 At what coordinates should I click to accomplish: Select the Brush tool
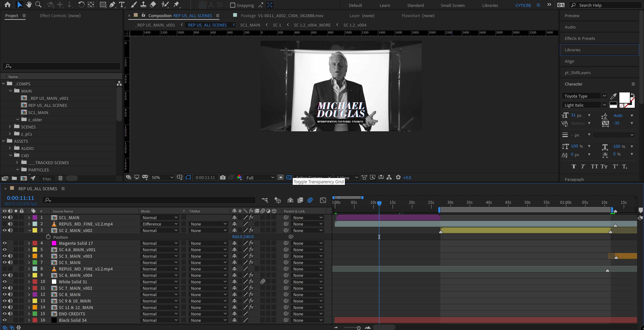pyautogui.click(x=134, y=5)
